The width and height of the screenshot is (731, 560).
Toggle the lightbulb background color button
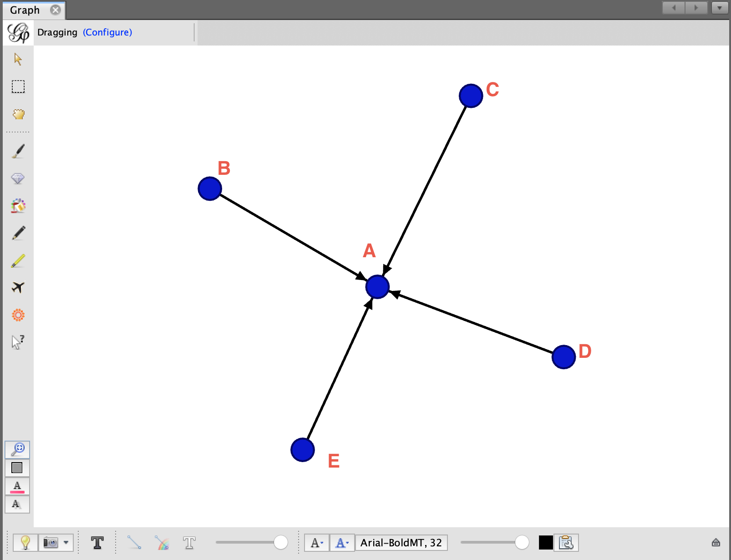[25, 543]
